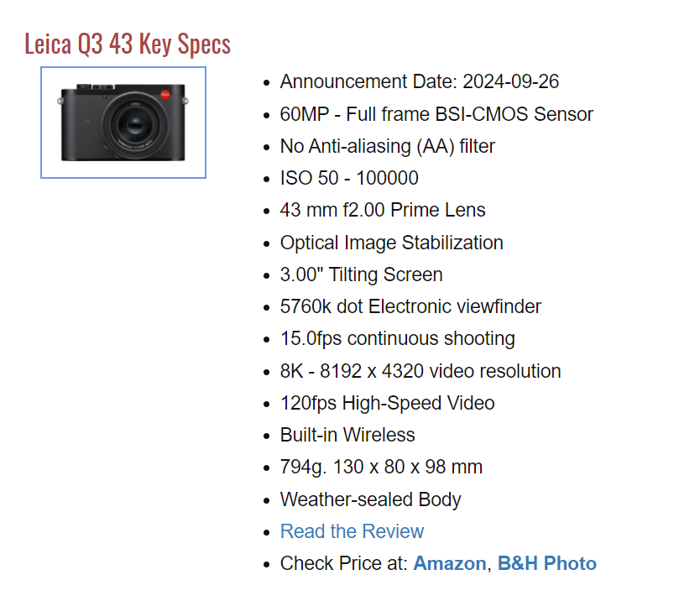
Task: Click the Leica Q3 43 Key Specs heading
Action: (128, 44)
